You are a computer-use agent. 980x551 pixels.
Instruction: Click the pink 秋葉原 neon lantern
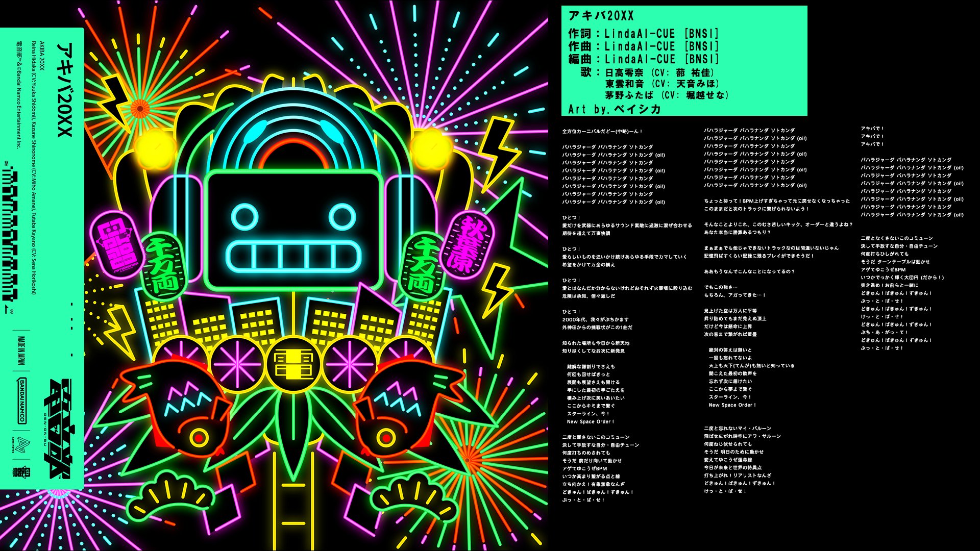(x=467, y=244)
